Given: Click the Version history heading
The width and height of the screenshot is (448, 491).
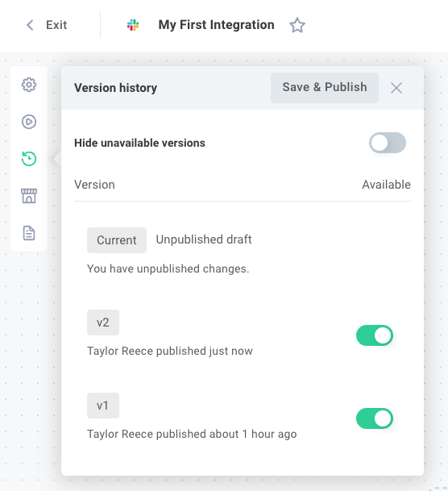Looking at the screenshot, I should [x=115, y=88].
